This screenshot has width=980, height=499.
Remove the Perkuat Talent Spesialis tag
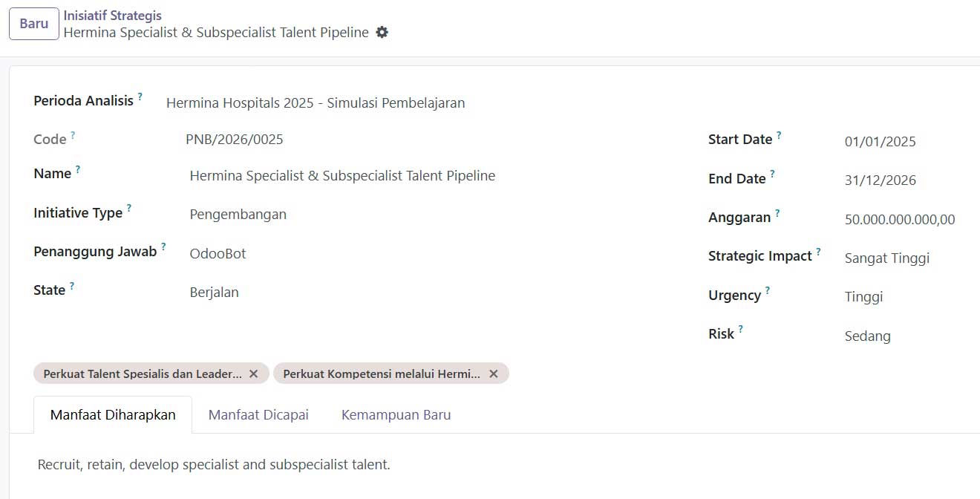click(x=253, y=374)
